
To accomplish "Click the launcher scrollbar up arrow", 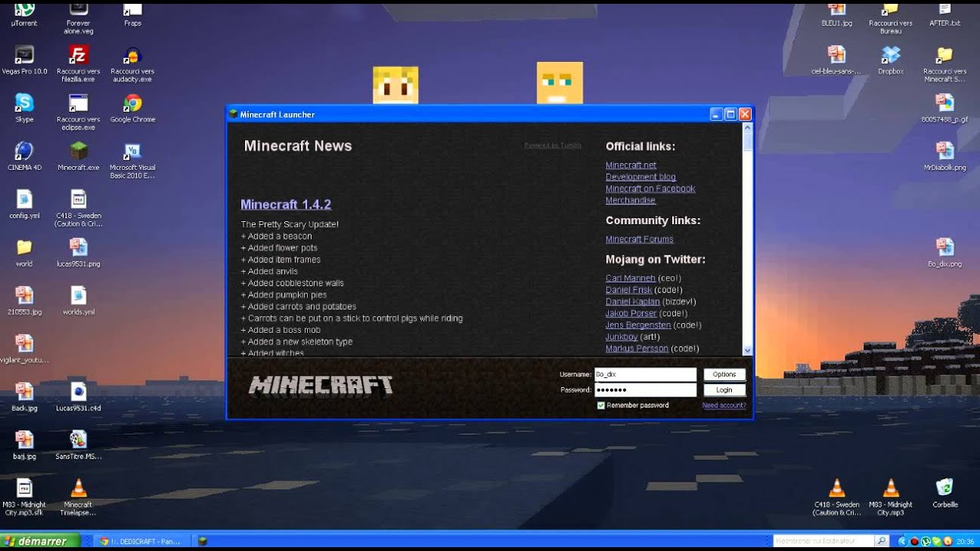I will (748, 129).
